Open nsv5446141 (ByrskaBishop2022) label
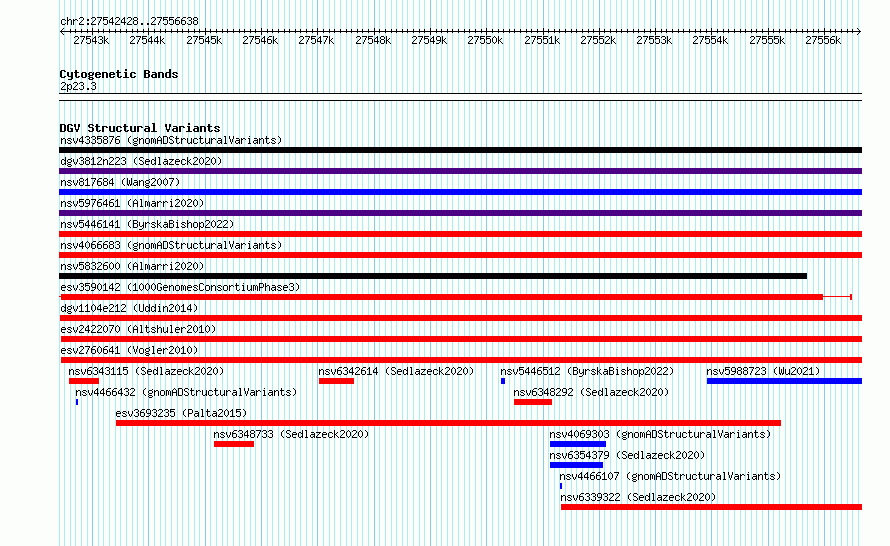This screenshot has height=546, width=890. 147,224
